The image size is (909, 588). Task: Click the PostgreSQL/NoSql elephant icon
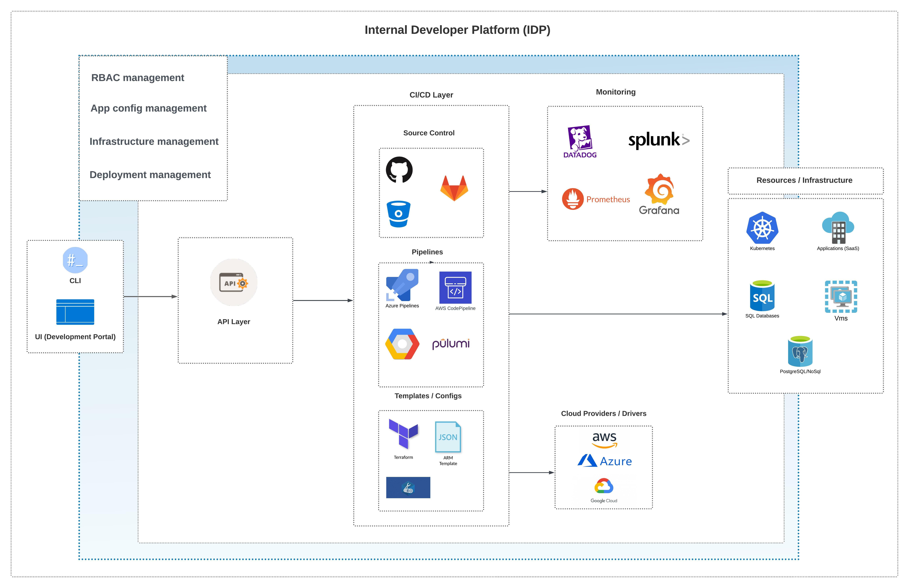(800, 351)
